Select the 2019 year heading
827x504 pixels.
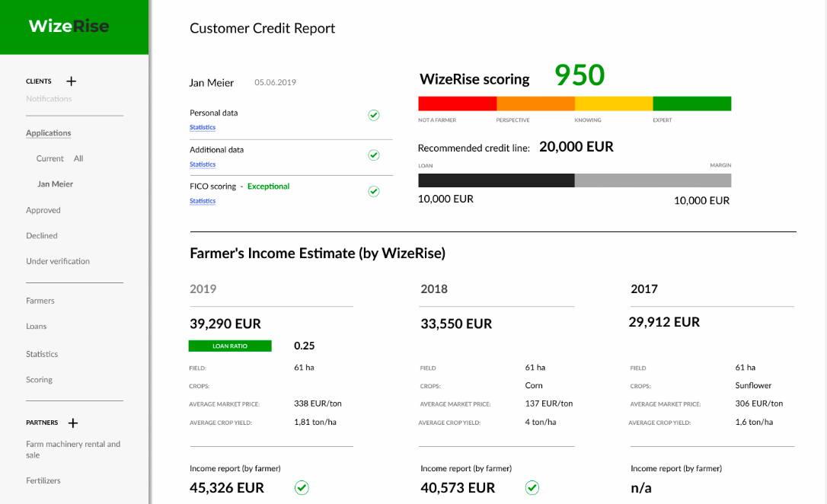[x=203, y=289]
